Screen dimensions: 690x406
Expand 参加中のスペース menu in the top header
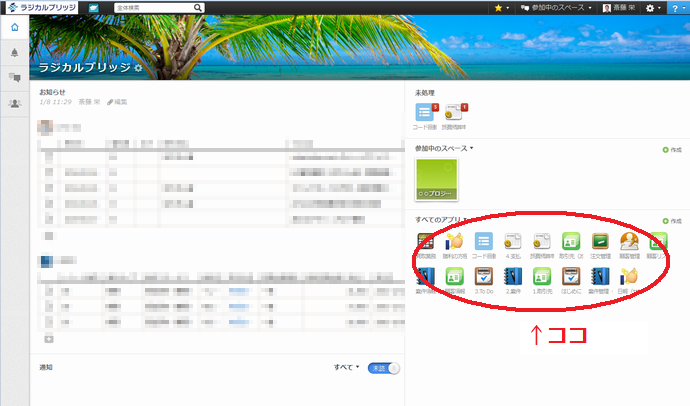coord(556,8)
